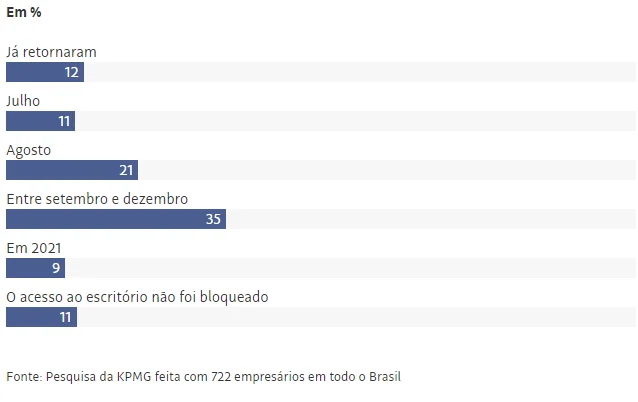The width and height of the screenshot is (638, 402).
Task: Click the 'Em %' unit header
Action: point(24,12)
